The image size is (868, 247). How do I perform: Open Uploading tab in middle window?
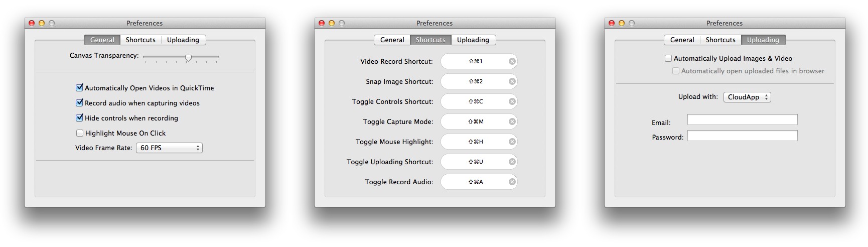pyautogui.click(x=473, y=40)
